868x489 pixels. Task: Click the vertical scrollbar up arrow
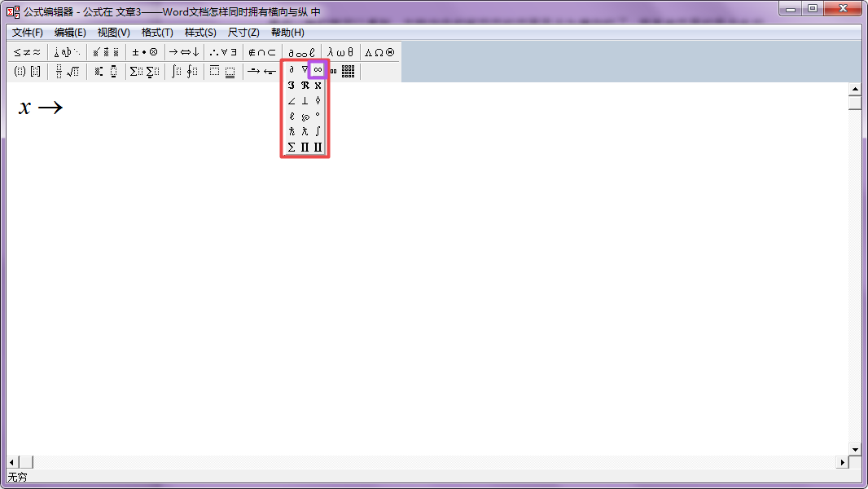tap(855, 89)
